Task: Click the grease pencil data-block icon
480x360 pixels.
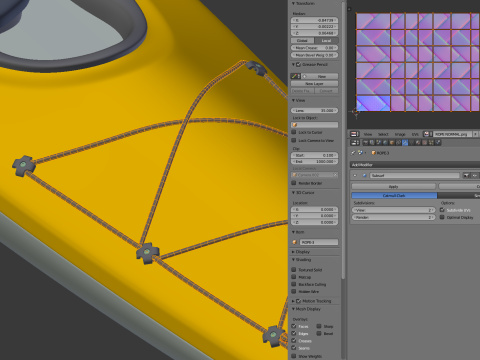Action: (x=295, y=76)
